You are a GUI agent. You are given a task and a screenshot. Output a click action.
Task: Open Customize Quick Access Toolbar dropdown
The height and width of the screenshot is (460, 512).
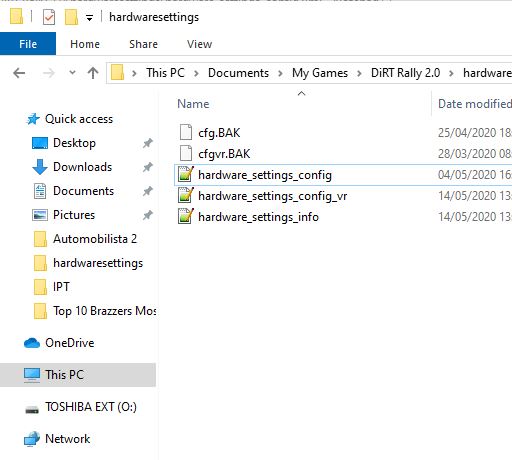(x=89, y=18)
